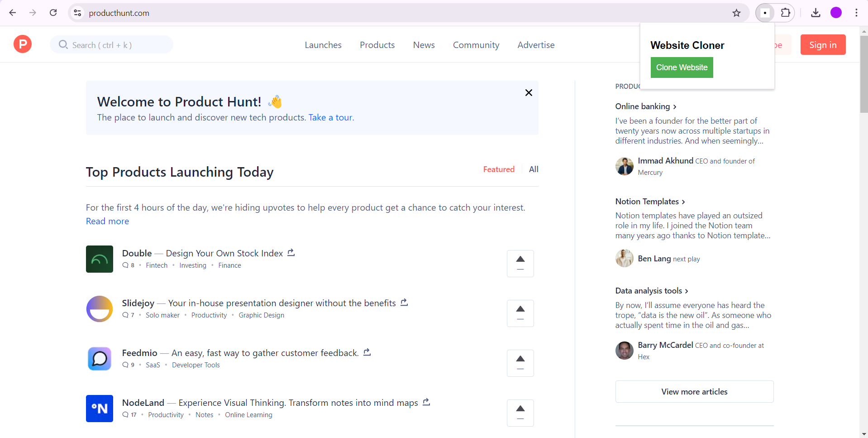The height and width of the screenshot is (438, 868).
Task: Switch to Featured products tab
Action: [499, 169]
